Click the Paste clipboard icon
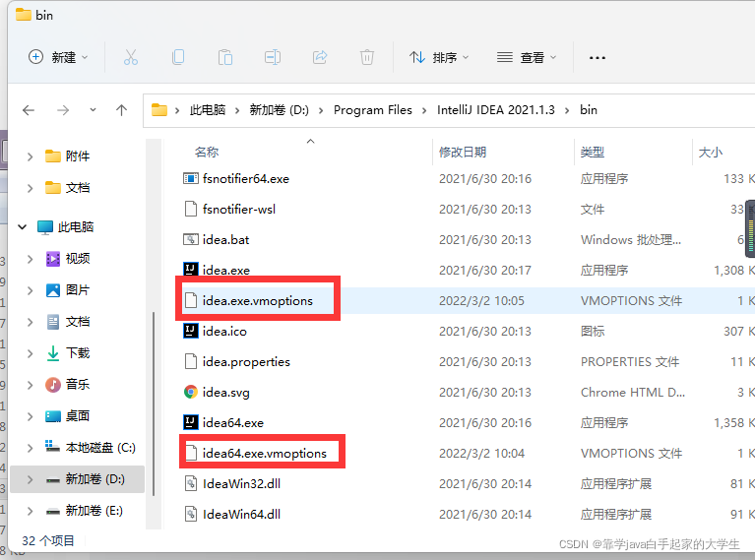The image size is (755, 560). [224, 57]
